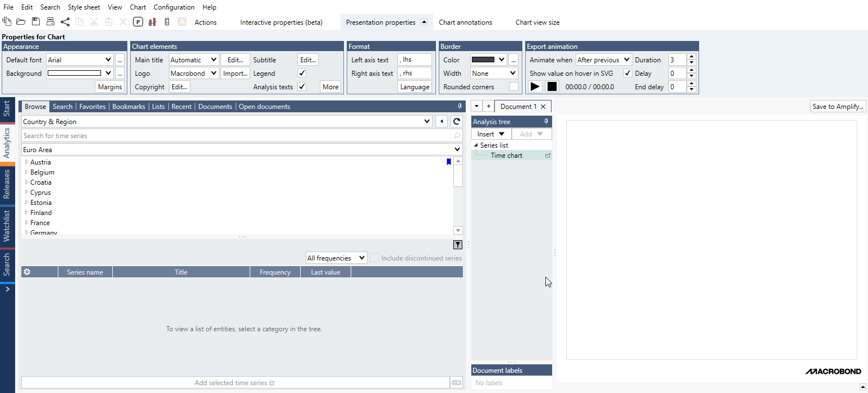Image resolution: width=868 pixels, height=393 pixels.
Task: Save the document using the floppy disk icon
Action: pos(36,22)
